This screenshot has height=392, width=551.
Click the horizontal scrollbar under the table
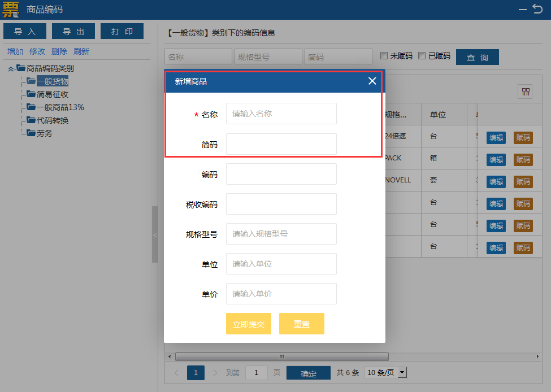(281, 356)
